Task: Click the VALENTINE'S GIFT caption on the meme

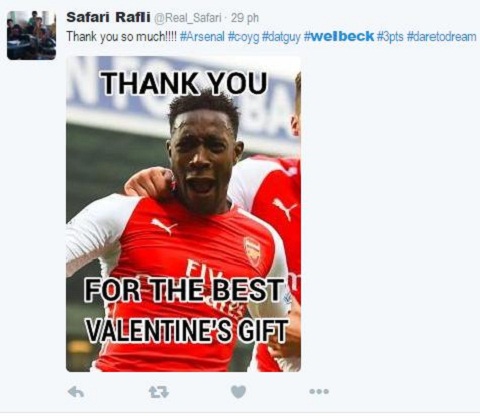Action: point(187,330)
